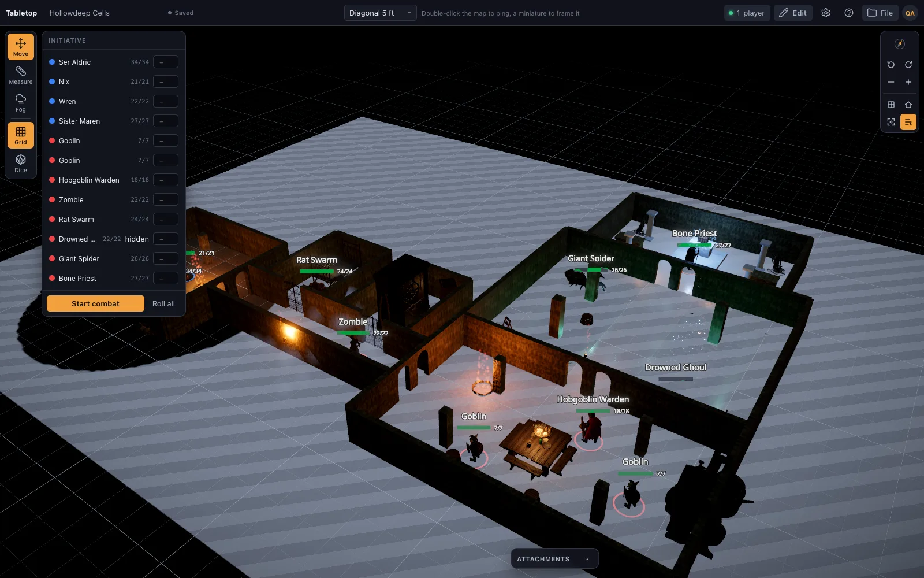This screenshot has width=924, height=578.
Task: Click the Tabletop app title
Action: click(21, 13)
